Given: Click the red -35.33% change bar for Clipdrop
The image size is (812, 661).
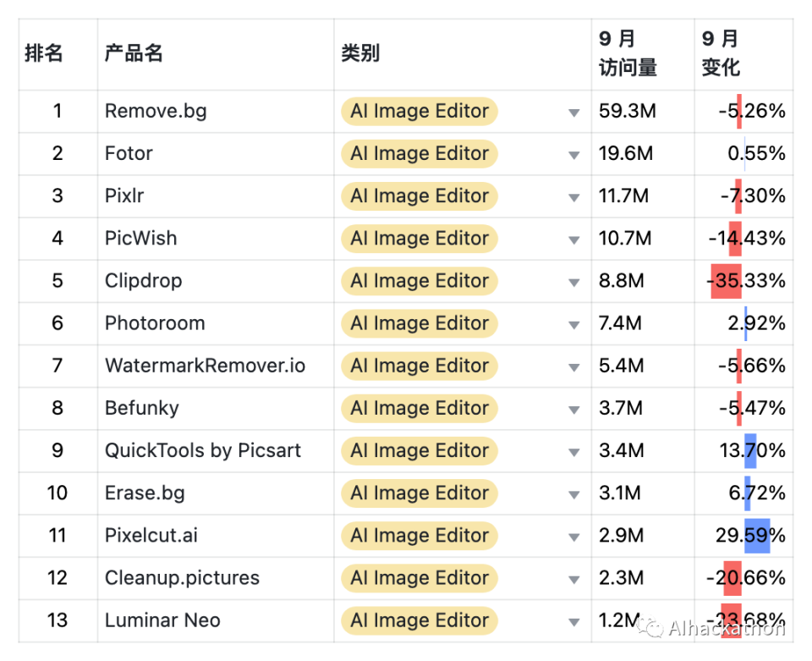Looking at the screenshot, I should 726,281.
